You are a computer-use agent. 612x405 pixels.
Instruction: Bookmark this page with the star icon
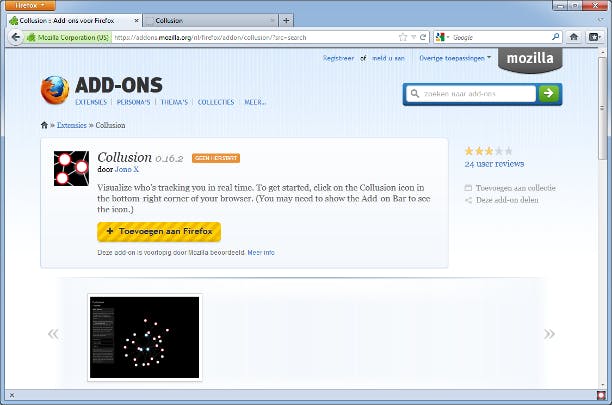(x=403, y=37)
